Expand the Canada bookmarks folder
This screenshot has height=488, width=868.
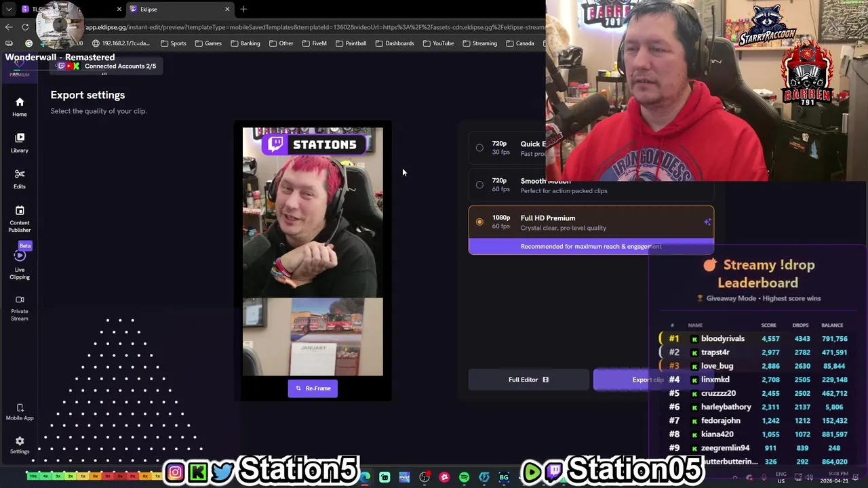click(x=519, y=43)
